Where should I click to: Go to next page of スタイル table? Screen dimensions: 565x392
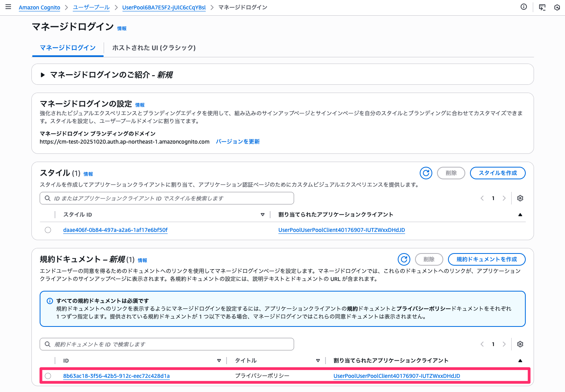[504, 198]
